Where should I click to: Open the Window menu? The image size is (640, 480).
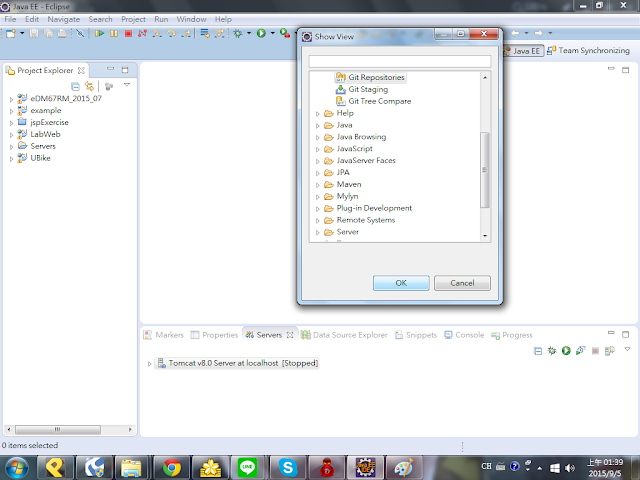[x=191, y=19]
